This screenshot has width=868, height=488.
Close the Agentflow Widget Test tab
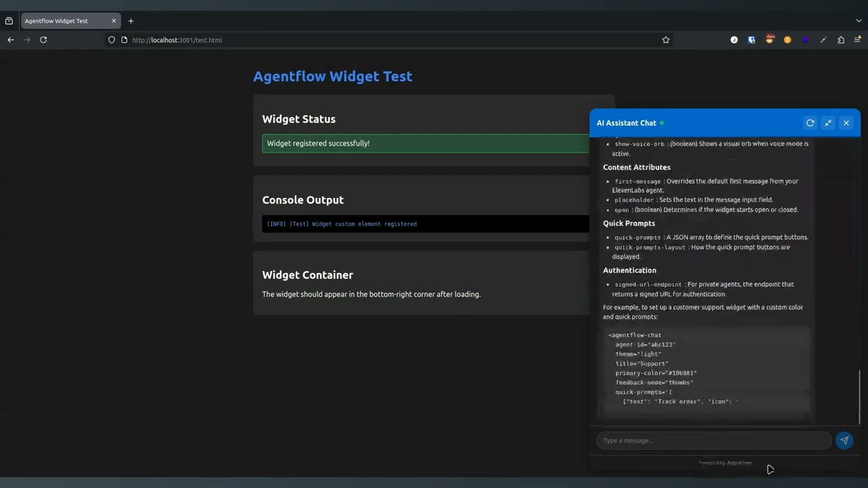[x=114, y=21]
